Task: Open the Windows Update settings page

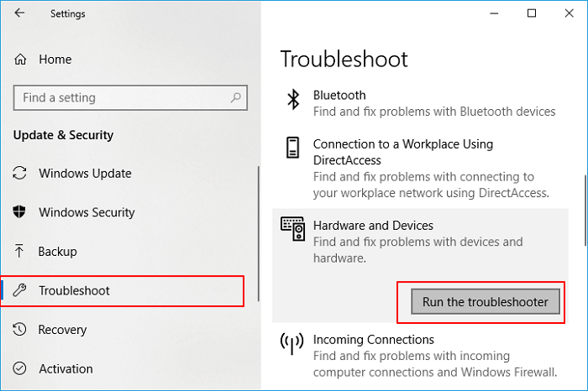Action: (x=85, y=174)
